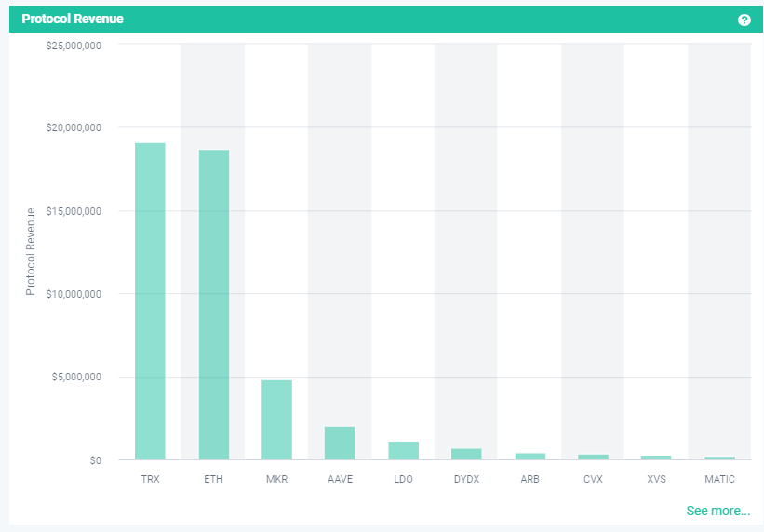Click the $5,000,000 axis value
Viewport: 764px width, 532px height.
pyautogui.click(x=76, y=377)
